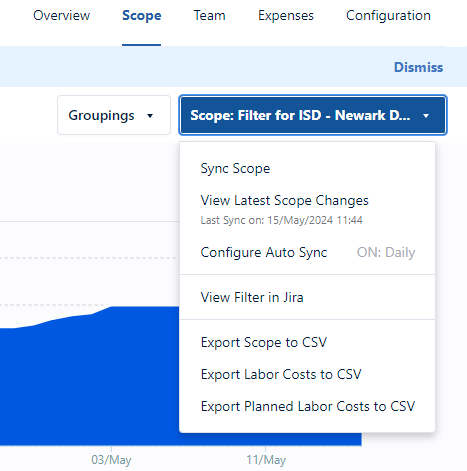Choose Export Planned Labor Costs to CSV
This screenshot has width=467, height=471.
tap(307, 406)
